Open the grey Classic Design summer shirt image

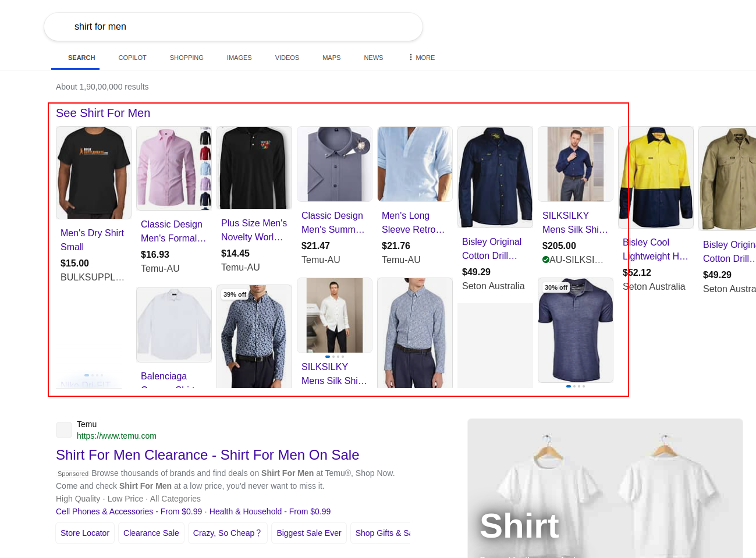[x=335, y=164]
